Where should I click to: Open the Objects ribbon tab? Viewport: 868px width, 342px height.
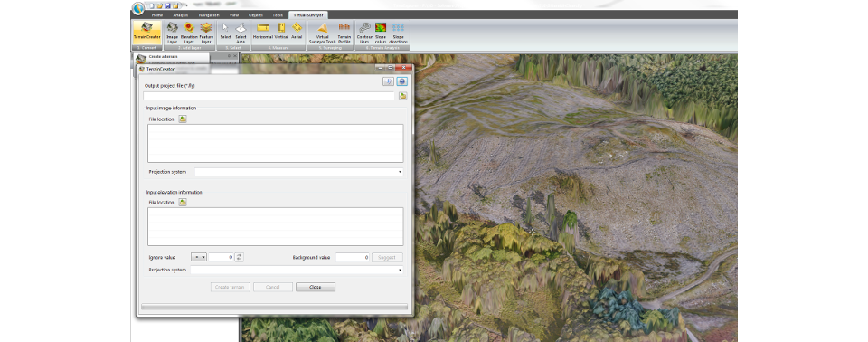(256, 15)
